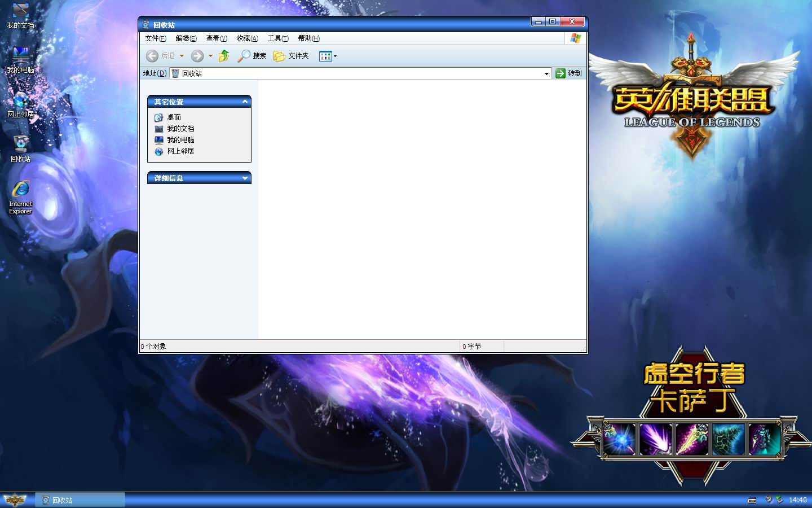This screenshot has width=812, height=508.
Task: Click the 回收站 taskbar button
Action: point(80,500)
